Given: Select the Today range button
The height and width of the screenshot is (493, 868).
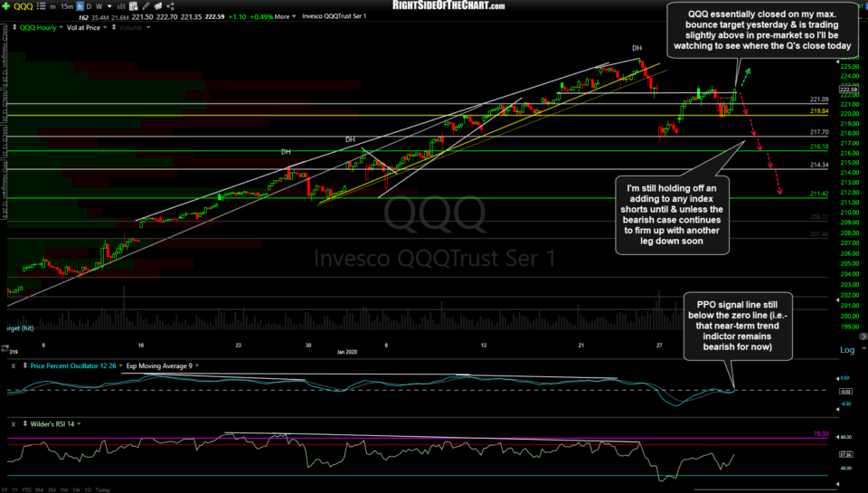Looking at the screenshot, I should point(102,489).
